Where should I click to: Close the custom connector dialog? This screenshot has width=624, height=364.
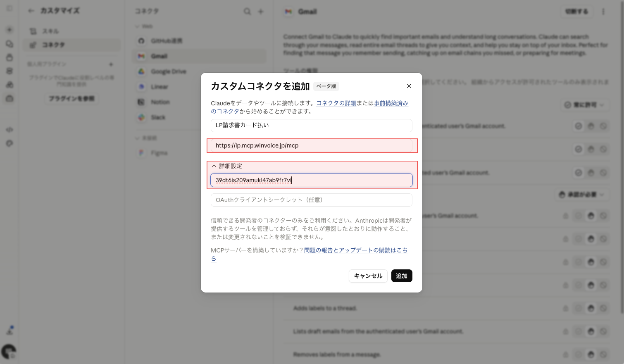pyautogui.click(x=409, y=86)
